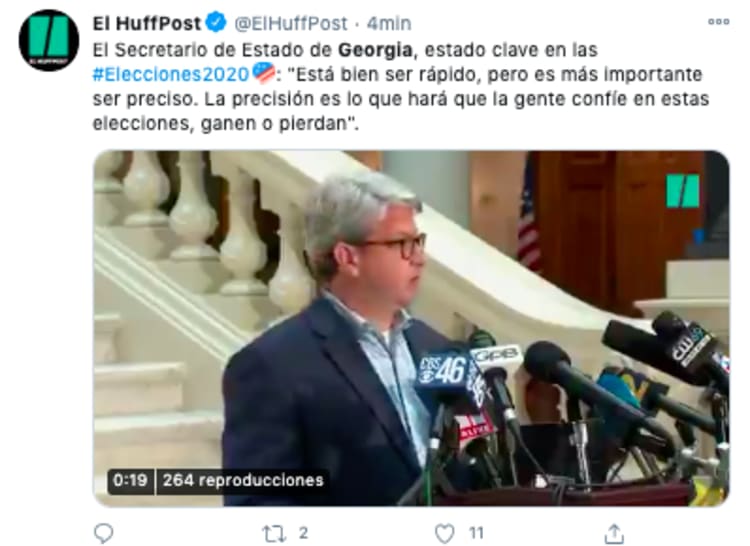The image size is (750, 546).
Task: Click the tweet text quoting the Secretario de Estado
Action: click(x=401, y=87)
